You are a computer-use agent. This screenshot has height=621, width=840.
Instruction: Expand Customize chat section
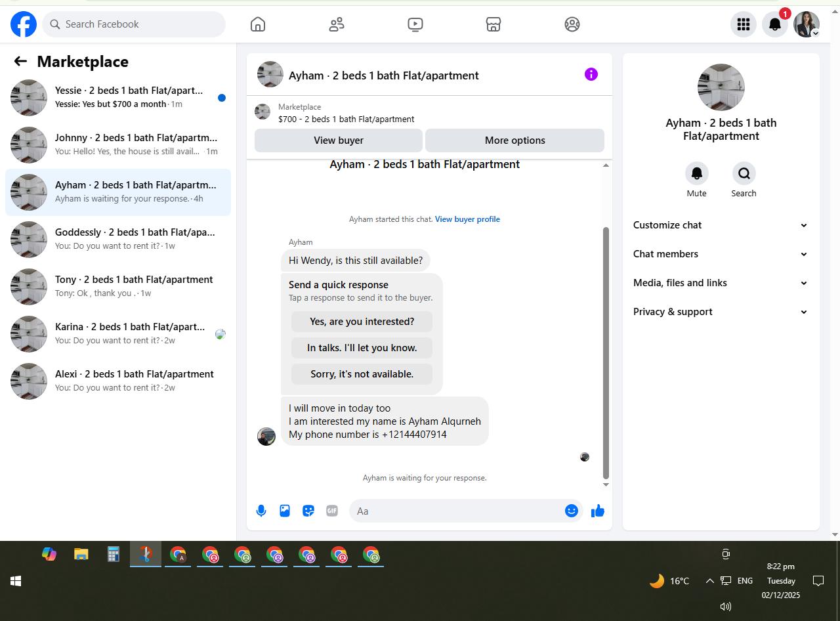pyautogui.click(x=721, y=225)
